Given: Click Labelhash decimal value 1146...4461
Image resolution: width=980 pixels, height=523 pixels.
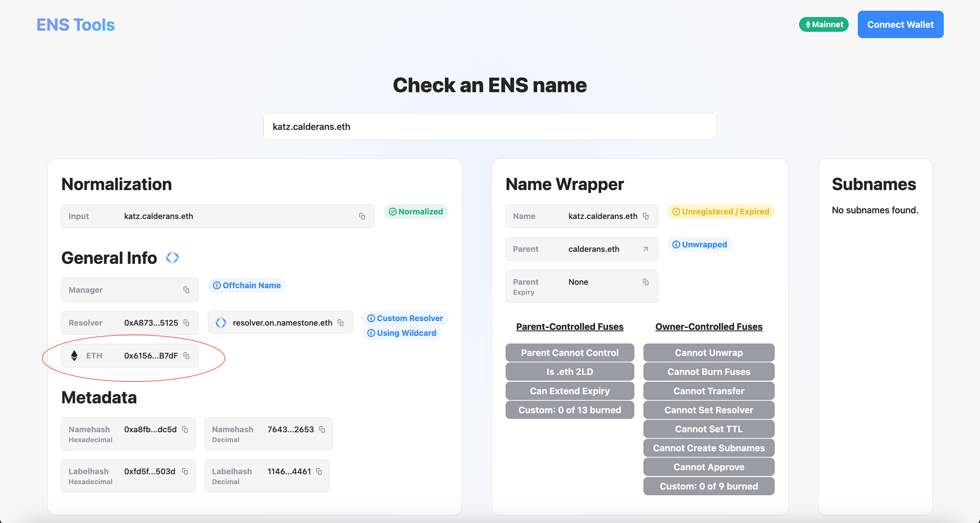Looking at the screenshot, I should click(289, 471).
